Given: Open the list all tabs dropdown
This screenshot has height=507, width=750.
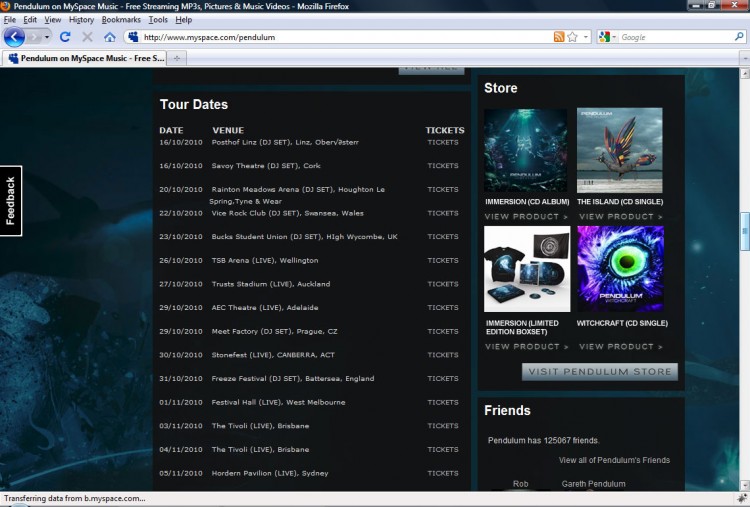Looking at the screenshot, I should coord(744,58).
